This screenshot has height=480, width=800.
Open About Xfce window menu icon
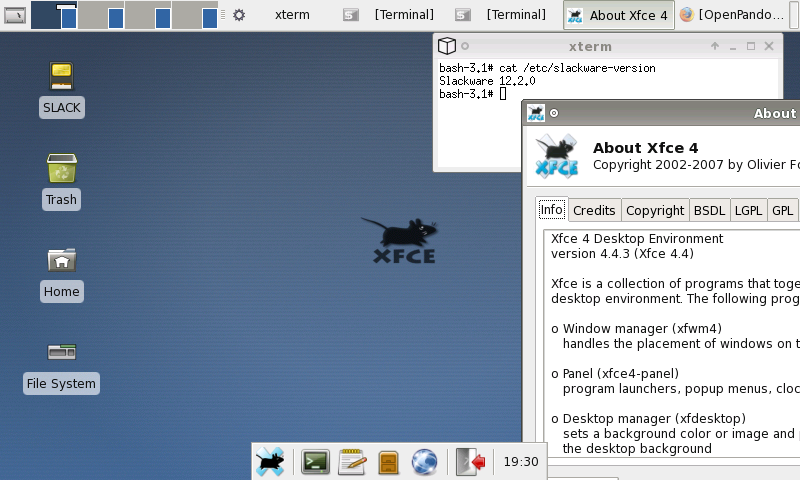tap(536, 113)
